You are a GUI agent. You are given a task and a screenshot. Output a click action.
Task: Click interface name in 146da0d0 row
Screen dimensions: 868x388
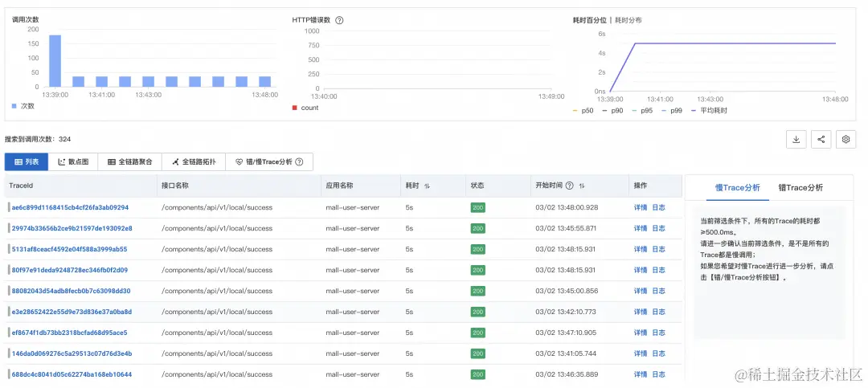point(217,353)
